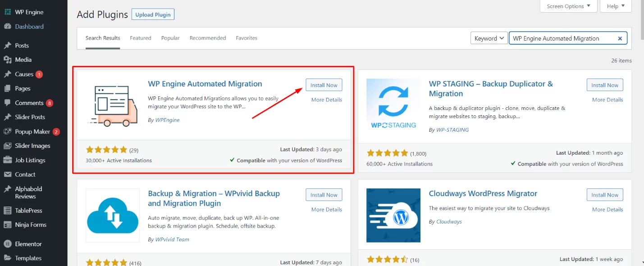Click the Cloudways author link
Image resolution: width=644 pixels, height=266 pixels.
click(x=448, y=221)
